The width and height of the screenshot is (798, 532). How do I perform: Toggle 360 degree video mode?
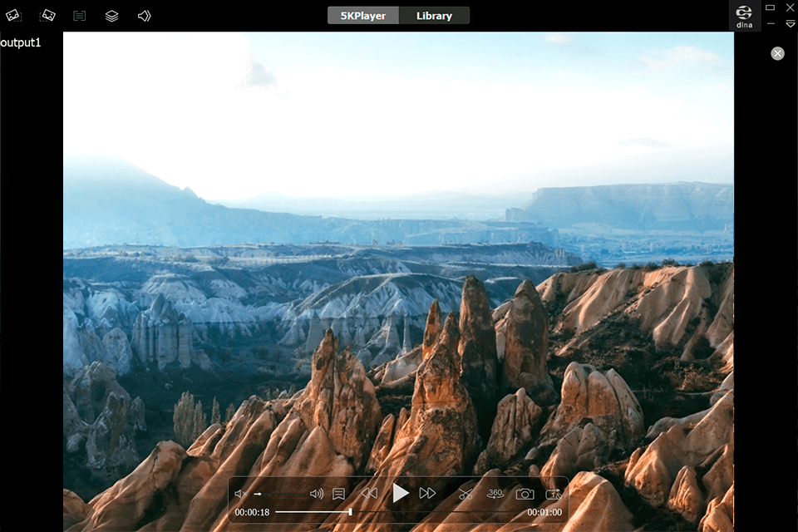tap(495, 494)
